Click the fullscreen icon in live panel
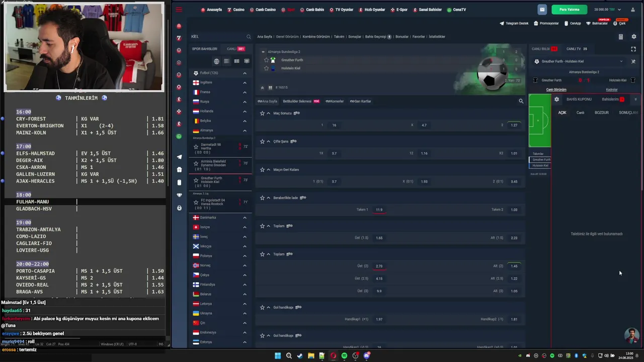This screenshot has width=644, height=362. click(x=633, y=49)
